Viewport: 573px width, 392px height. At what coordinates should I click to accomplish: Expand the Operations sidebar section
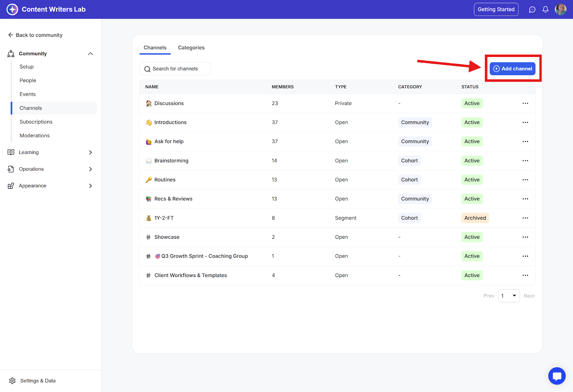point(90,169)
